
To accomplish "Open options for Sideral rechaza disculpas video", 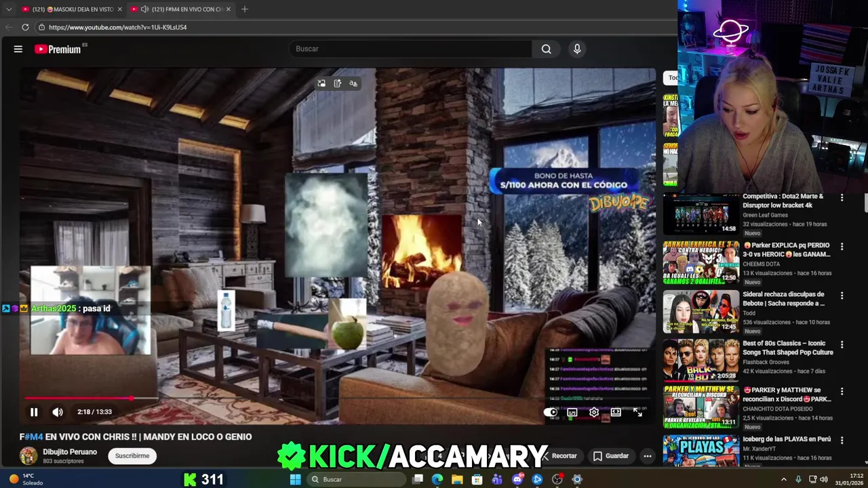I will [842, 296].
